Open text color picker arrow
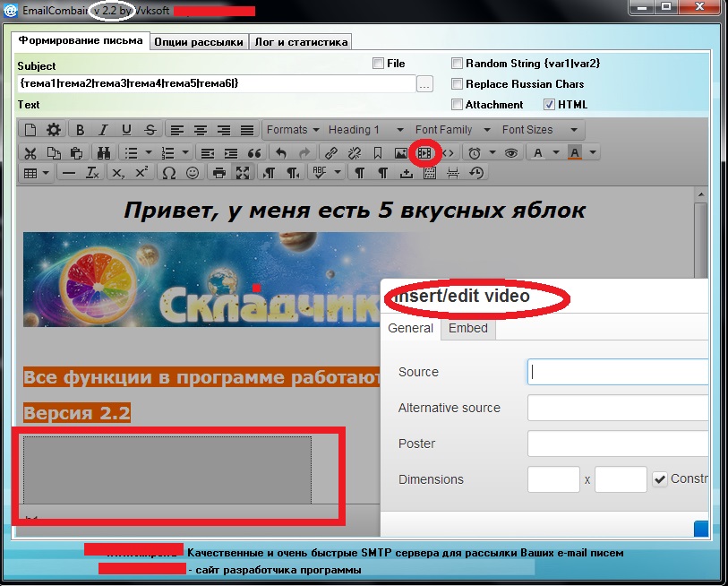728x586 pixels. [556, 152]
